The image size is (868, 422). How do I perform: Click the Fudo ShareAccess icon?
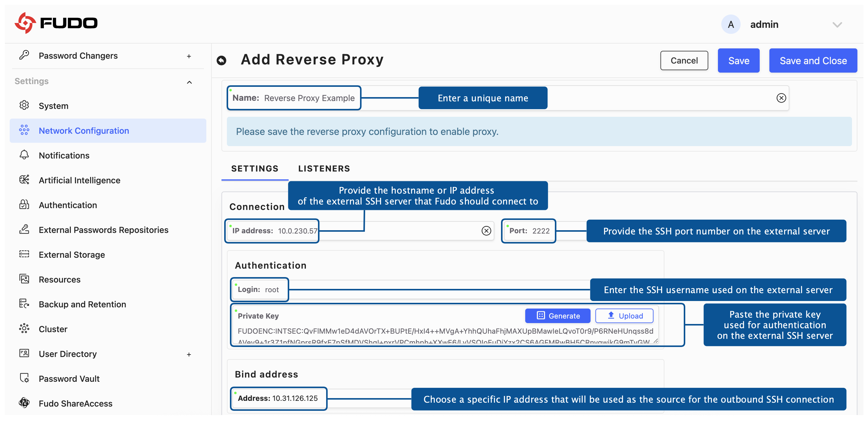point(24,403)
